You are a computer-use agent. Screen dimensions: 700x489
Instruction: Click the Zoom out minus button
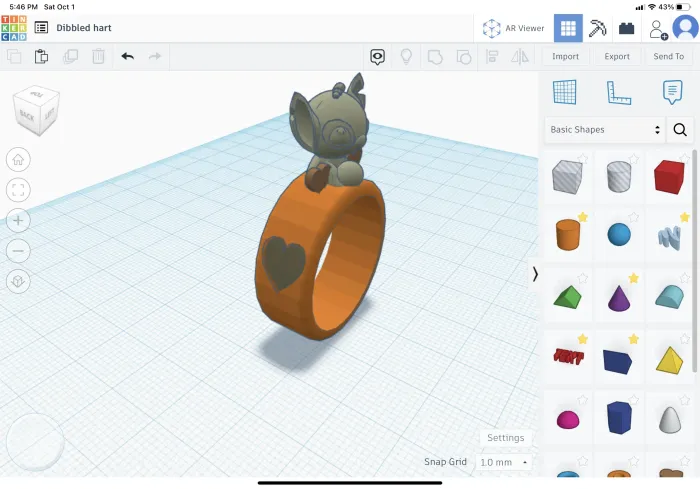click(18, 251)
